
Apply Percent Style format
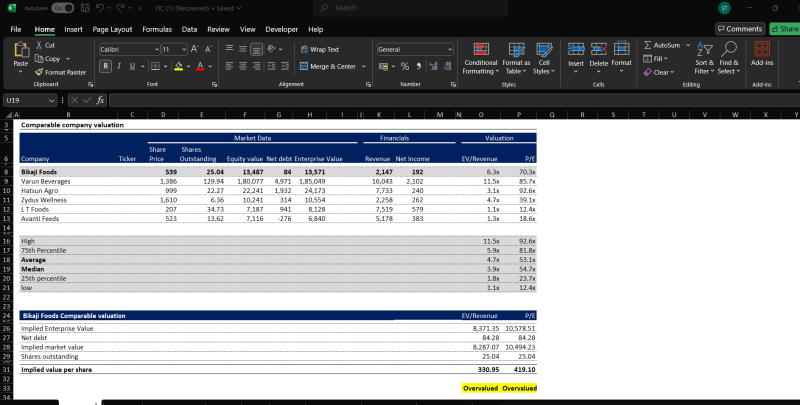pos(405,66)
